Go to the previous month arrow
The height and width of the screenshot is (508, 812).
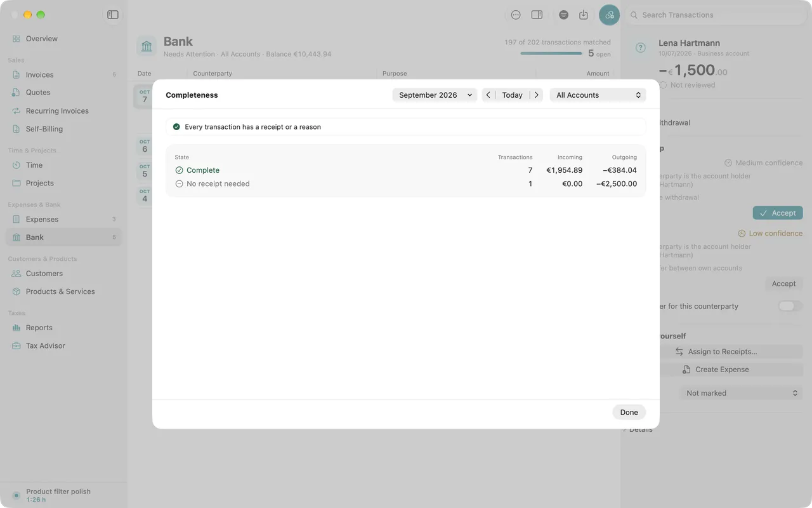488,95
